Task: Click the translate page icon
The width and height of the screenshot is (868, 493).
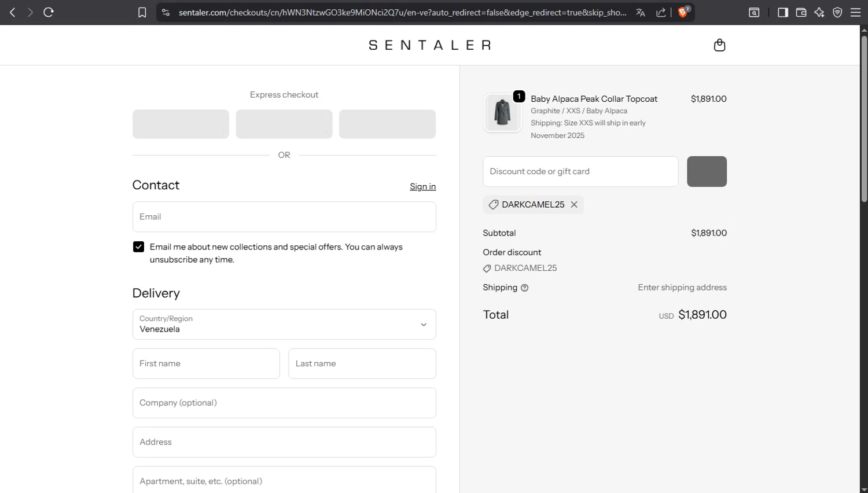Action: [641, 12]
